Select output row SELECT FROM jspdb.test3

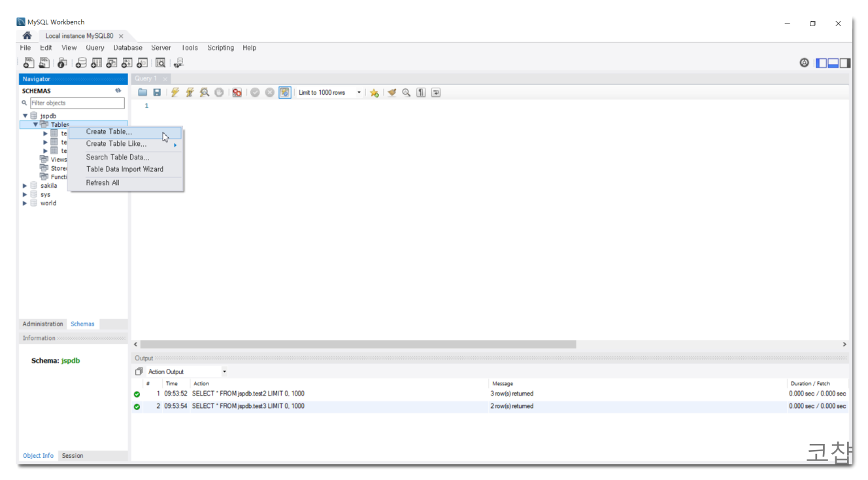[490, 406]
